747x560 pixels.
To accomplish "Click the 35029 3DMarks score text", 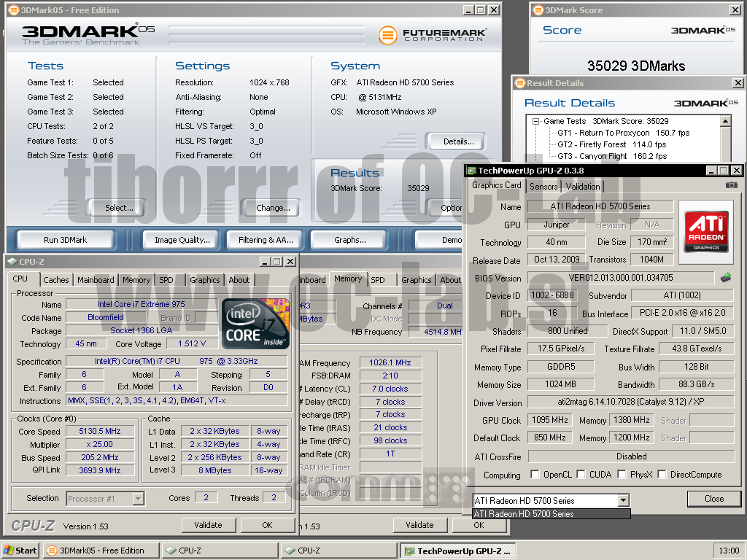I will click(x=636, y=66).
